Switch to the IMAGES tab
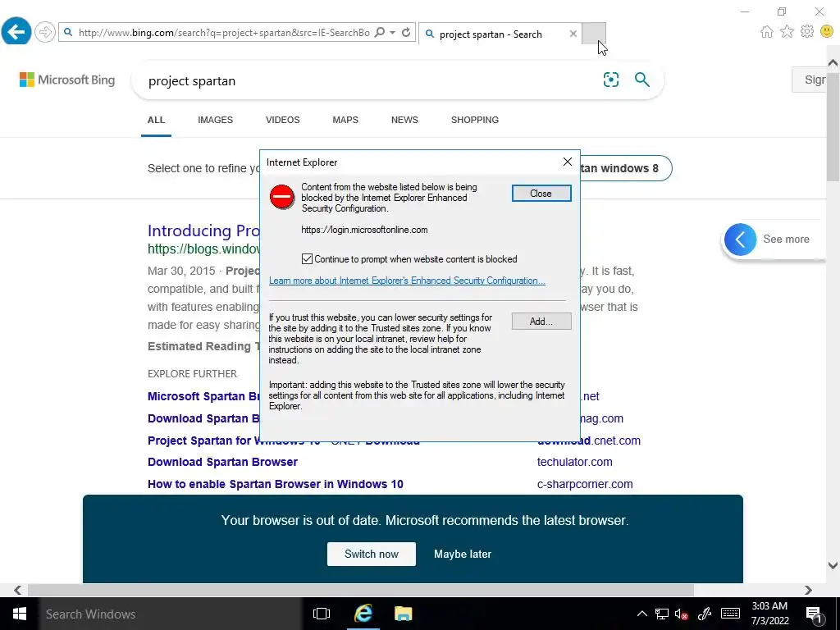 [216, 120]
